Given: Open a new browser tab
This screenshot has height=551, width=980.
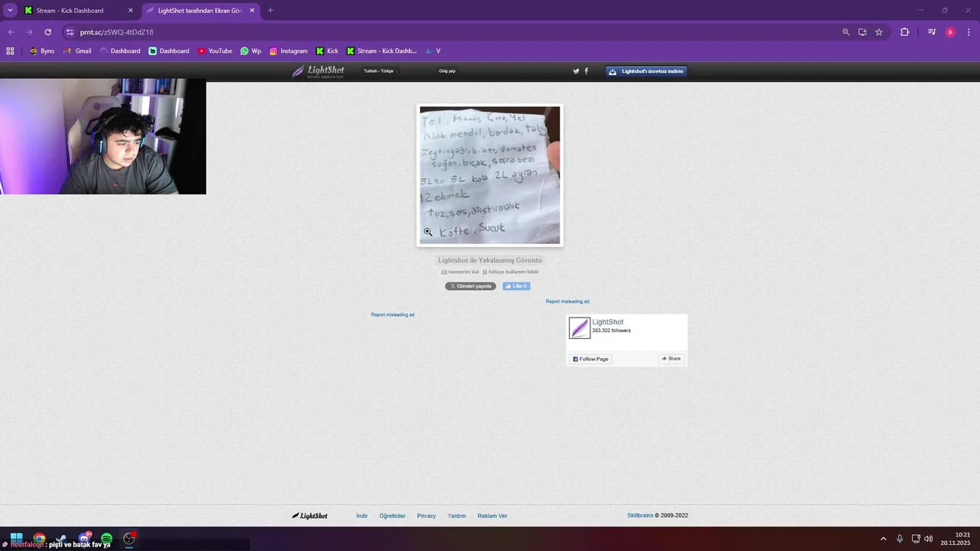Looking at the screenshot, I should pos(270,11).
